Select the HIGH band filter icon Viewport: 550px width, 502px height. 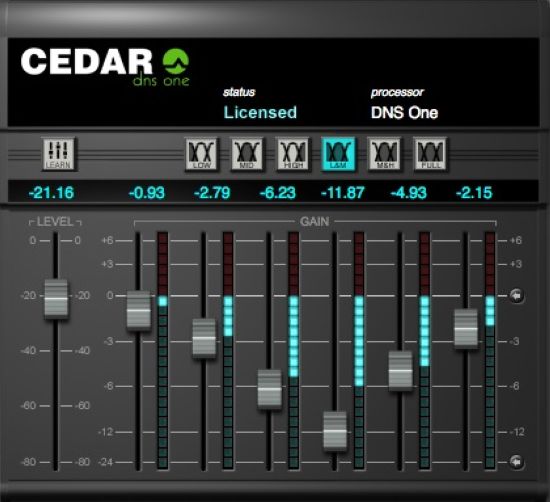tap(293, 154)
